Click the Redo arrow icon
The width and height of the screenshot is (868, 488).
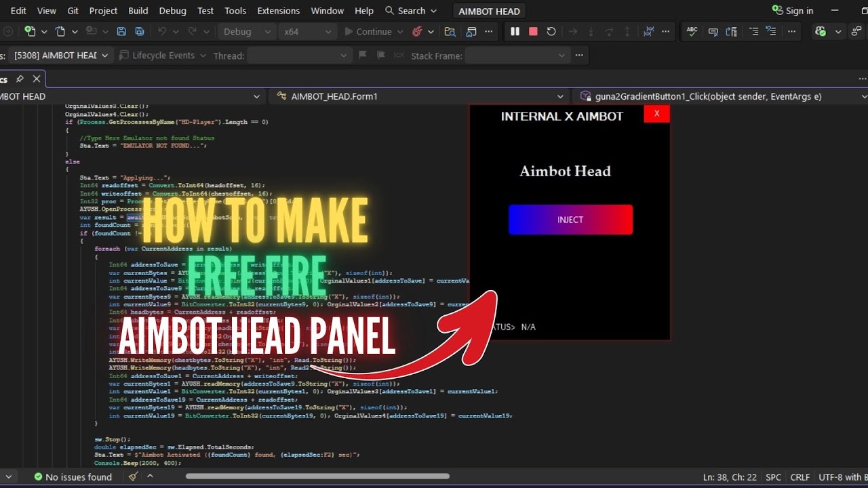click(193, 31)
